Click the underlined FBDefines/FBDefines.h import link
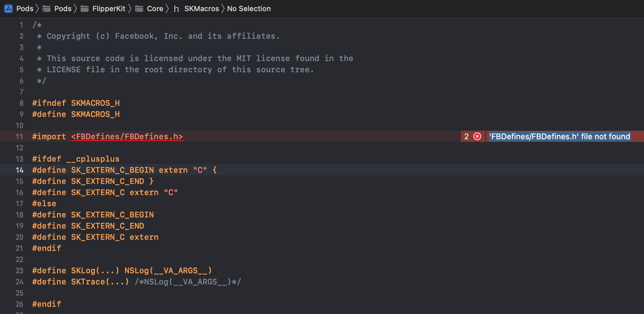 pos(127,136)
